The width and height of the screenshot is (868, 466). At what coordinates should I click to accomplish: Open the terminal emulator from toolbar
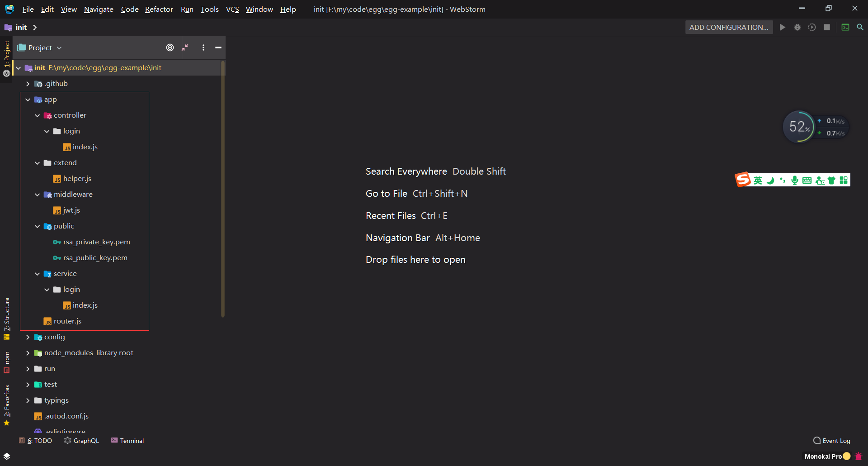coord(845,27)
